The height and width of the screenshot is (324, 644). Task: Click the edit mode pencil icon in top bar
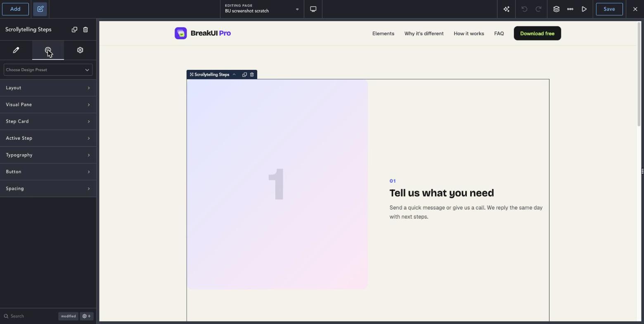click(40, 9)
